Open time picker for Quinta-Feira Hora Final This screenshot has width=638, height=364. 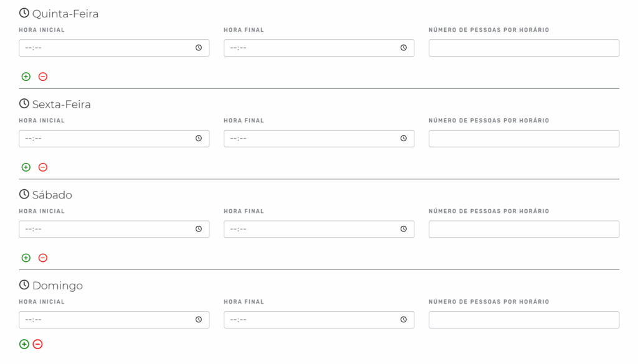(x=404, y=47)
